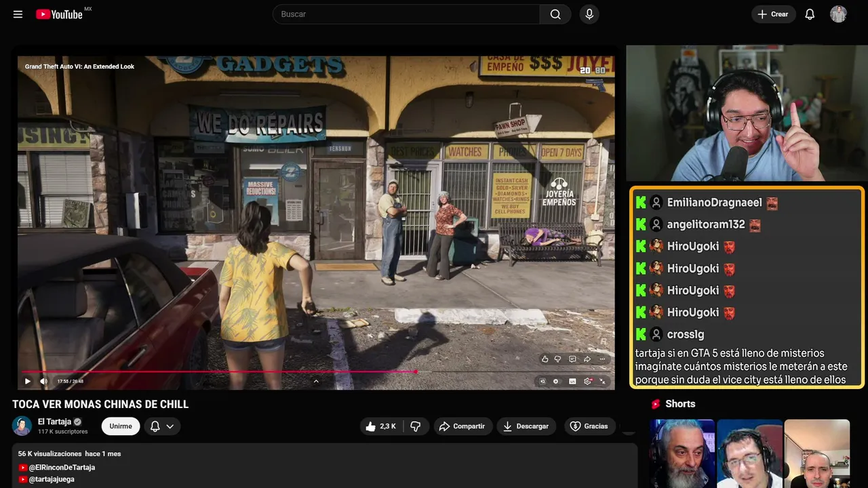Click the verified badge beside El Tartaja

(x=77, y=422)
